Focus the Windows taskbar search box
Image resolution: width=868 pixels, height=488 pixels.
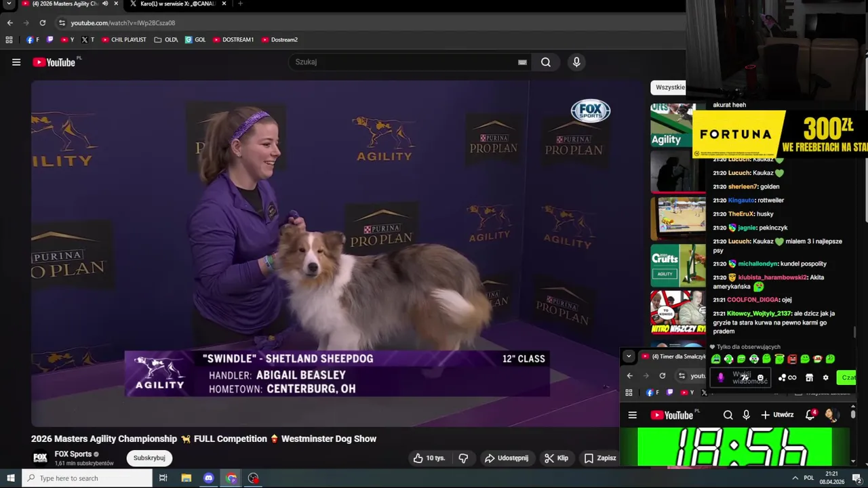[87, 478]
